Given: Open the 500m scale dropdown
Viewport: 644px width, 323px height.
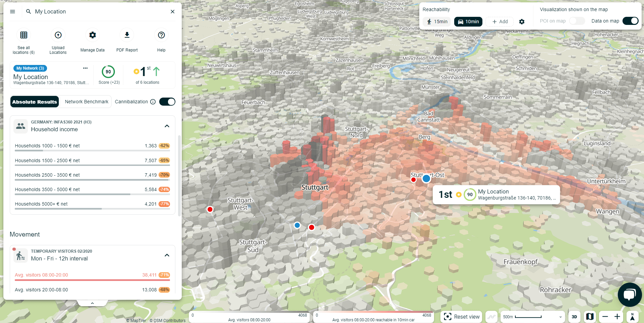Looking at the screenshot, I should click(533, 317).
